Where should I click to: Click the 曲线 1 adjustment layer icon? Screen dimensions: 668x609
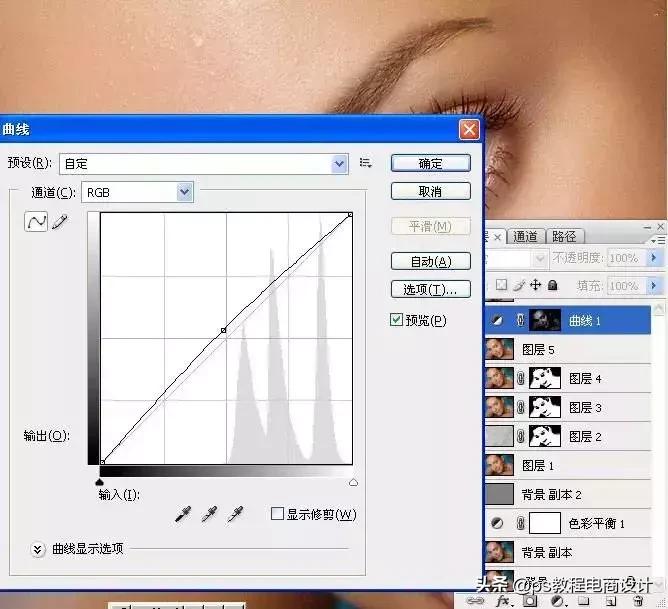click(x=497, y=320)
